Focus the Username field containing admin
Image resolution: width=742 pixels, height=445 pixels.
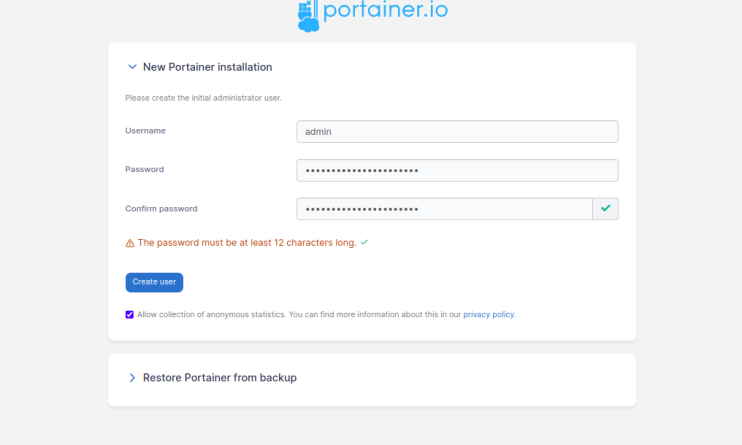457,132
